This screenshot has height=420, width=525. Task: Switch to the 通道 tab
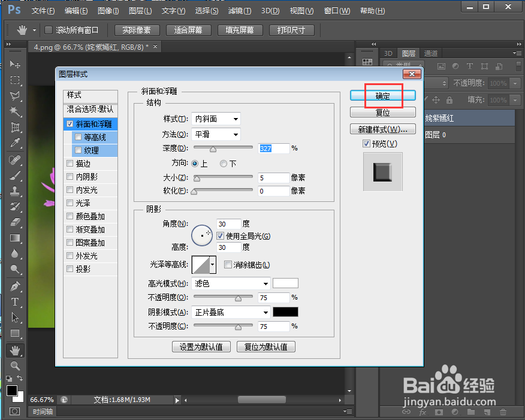[431, 53]
